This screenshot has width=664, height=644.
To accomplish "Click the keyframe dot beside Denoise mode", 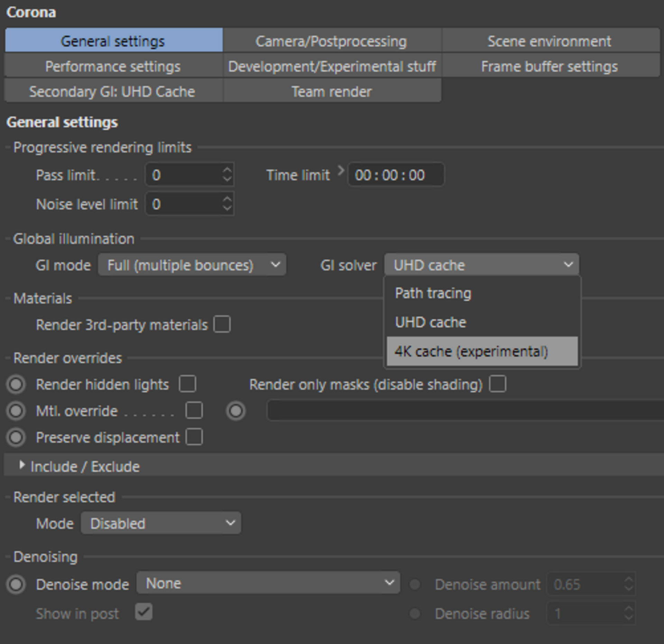I will click(16, 585).
